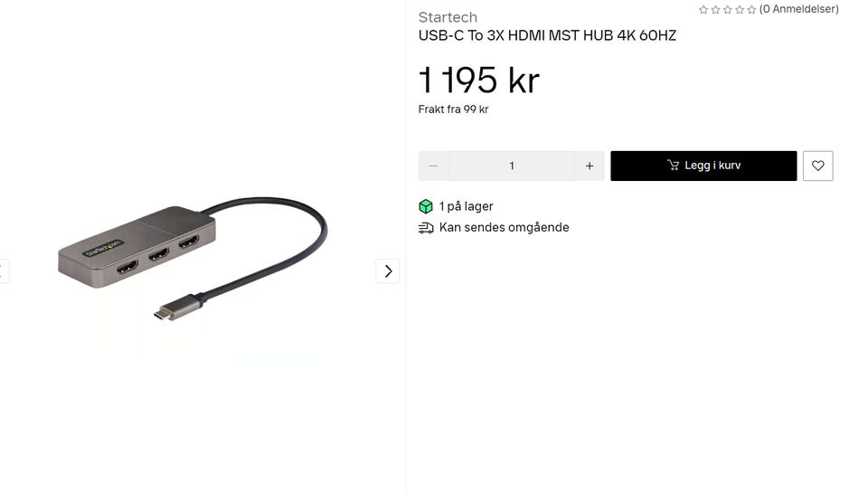The width and height of the screenshot is (868, 493).
Task: Open the (0 Anmeldelser) reviews link
Action: [798, 9]
